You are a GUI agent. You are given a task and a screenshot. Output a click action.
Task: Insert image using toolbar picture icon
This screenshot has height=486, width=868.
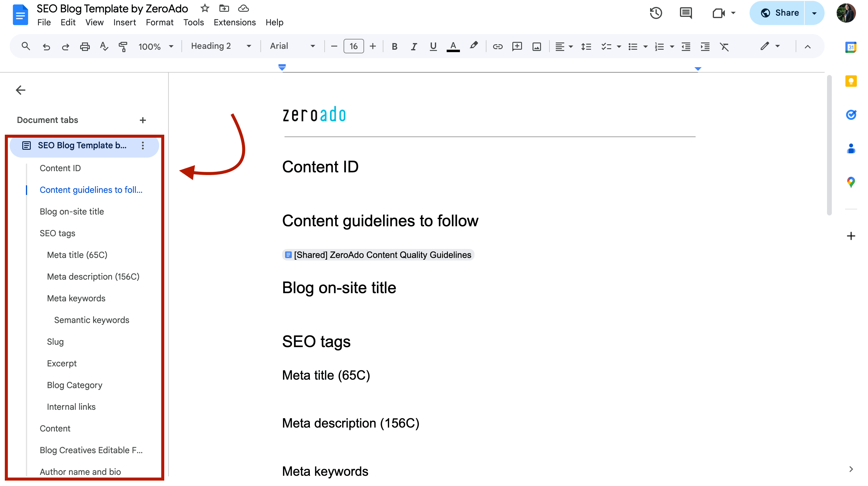point(536,46)
